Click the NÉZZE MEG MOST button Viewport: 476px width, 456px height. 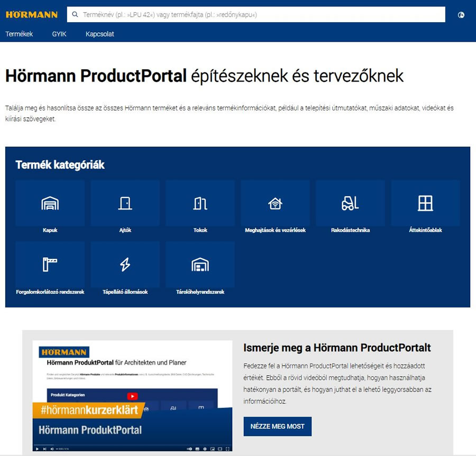278,426
